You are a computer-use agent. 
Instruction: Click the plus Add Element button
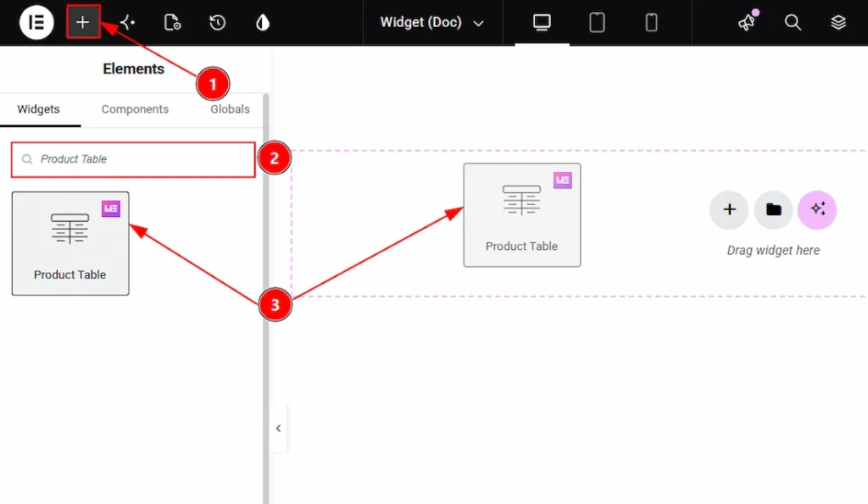click(x=83, y=22)
